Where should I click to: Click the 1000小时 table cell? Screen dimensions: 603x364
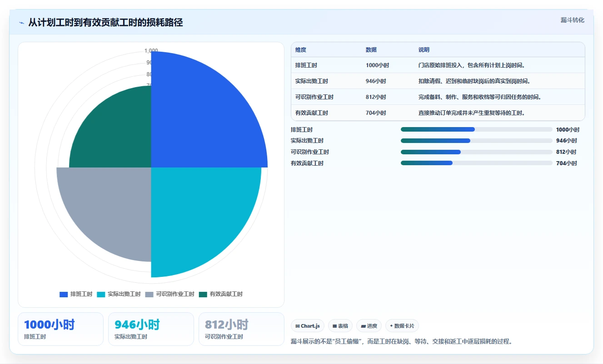377,65
